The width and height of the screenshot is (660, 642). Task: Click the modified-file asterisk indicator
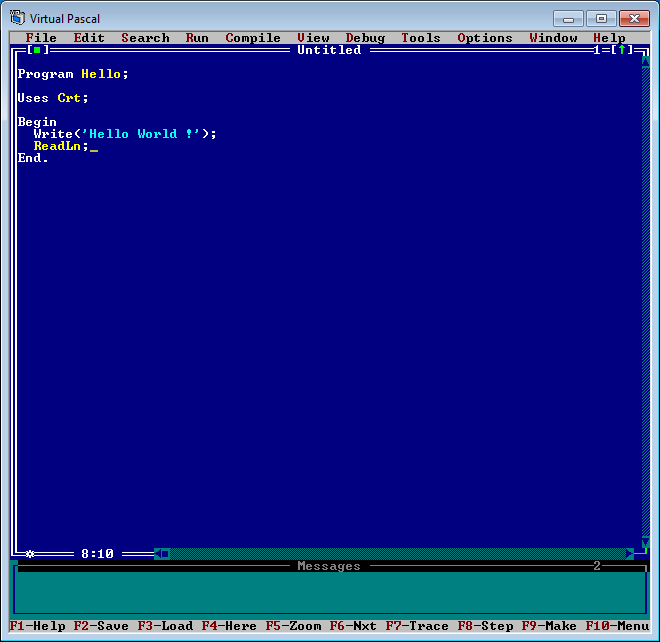(30, 553)
